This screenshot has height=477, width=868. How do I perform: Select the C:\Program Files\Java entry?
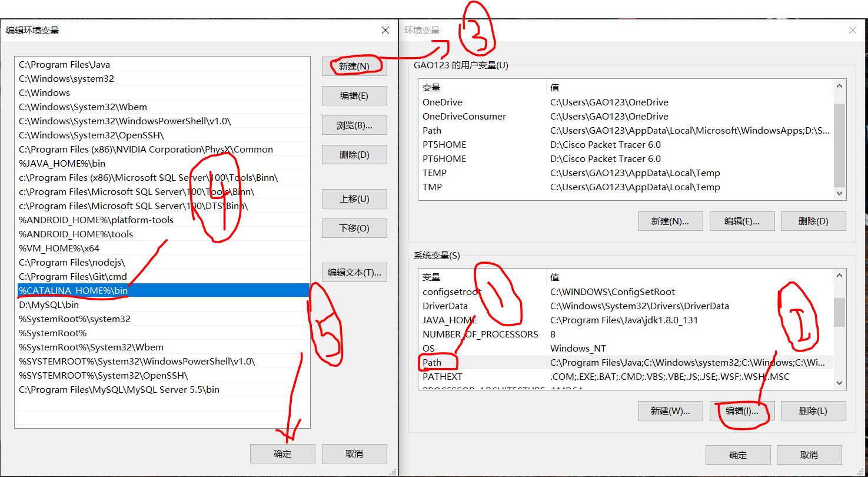(x=163, y=64)
